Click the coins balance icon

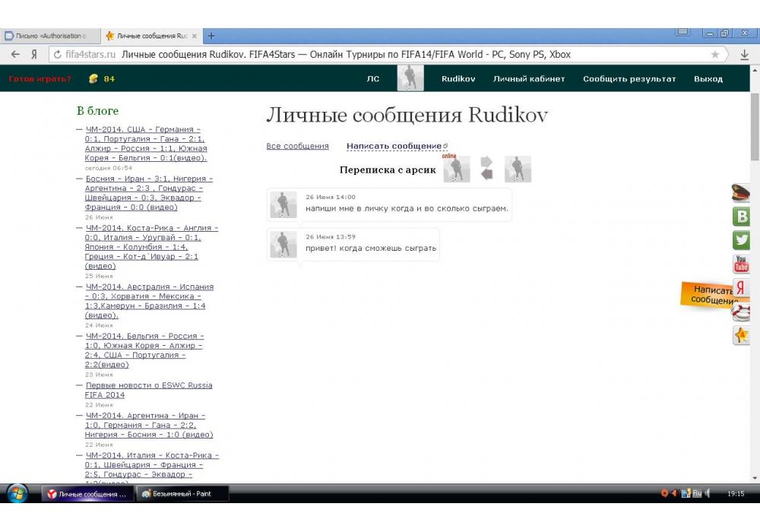point(93,79)
